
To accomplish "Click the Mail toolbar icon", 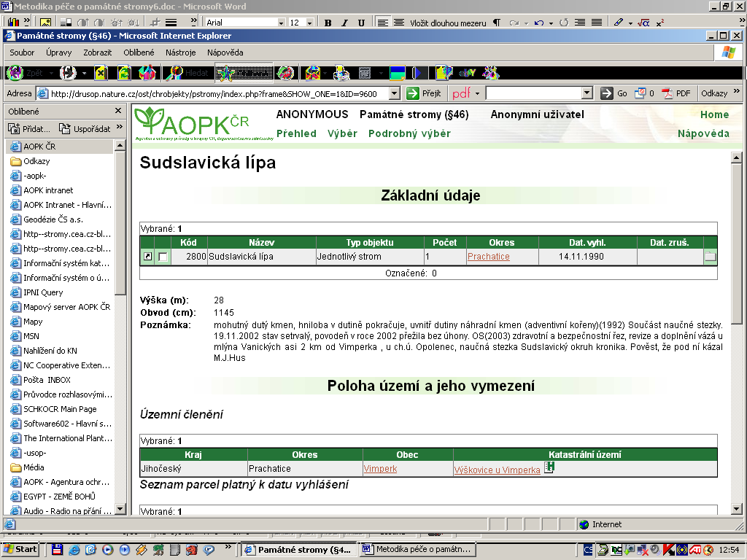I will click(312, 73).
